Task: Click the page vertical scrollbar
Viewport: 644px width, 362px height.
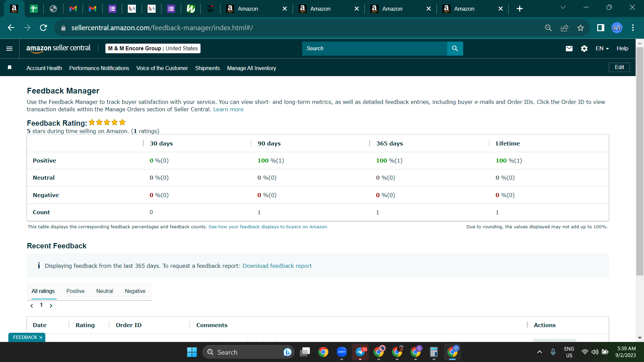Action: click(640, 161)
